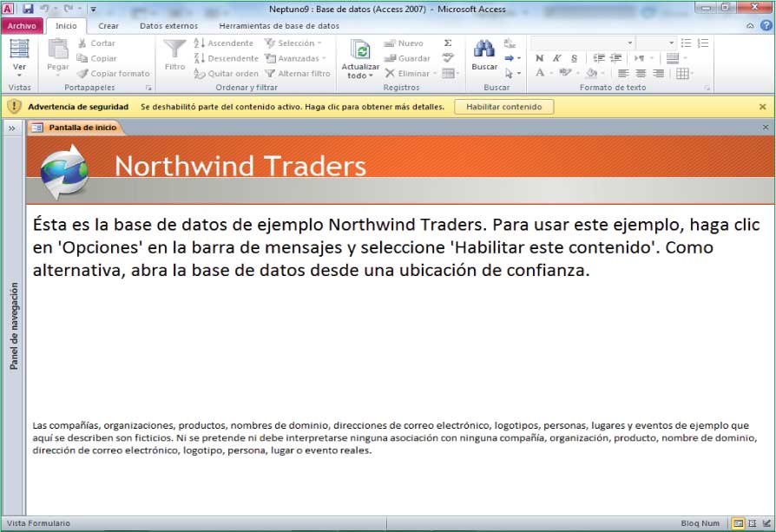This screenshot has width=776, height=532.
Task: Expand the Panel de navegación chevron
Action: click(x=11, y=128)
